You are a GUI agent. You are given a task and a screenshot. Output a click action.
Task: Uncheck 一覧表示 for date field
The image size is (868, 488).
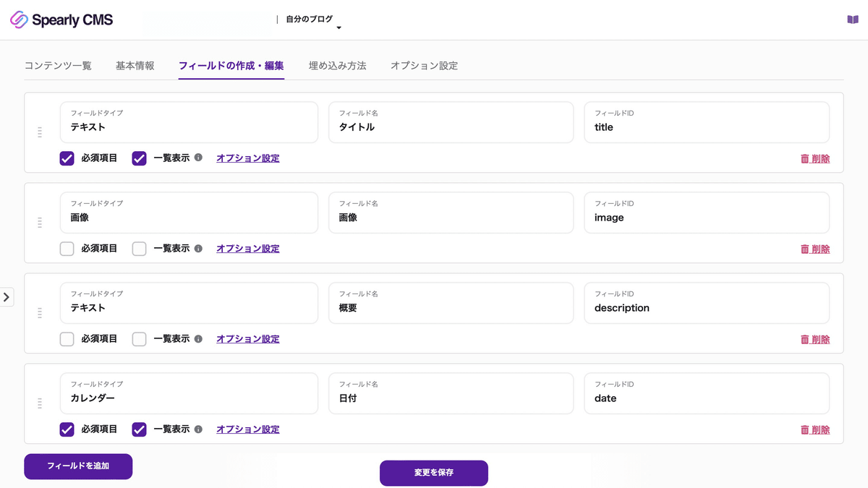coord(140,429)
